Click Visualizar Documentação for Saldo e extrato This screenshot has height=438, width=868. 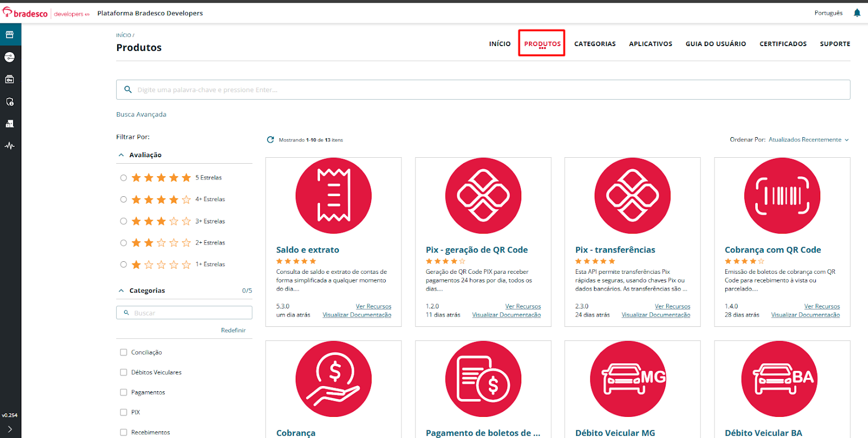[x=357, y=315]
